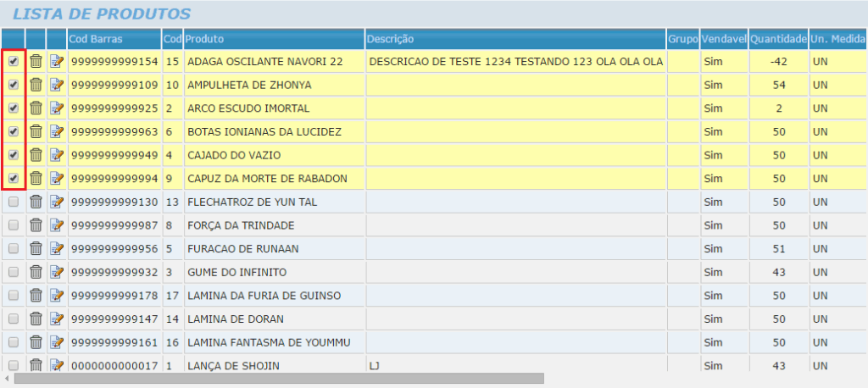868x388 pixels.
Task: Edit FORÇA DA TRINDADE row
Action: [x=57, y=225]
